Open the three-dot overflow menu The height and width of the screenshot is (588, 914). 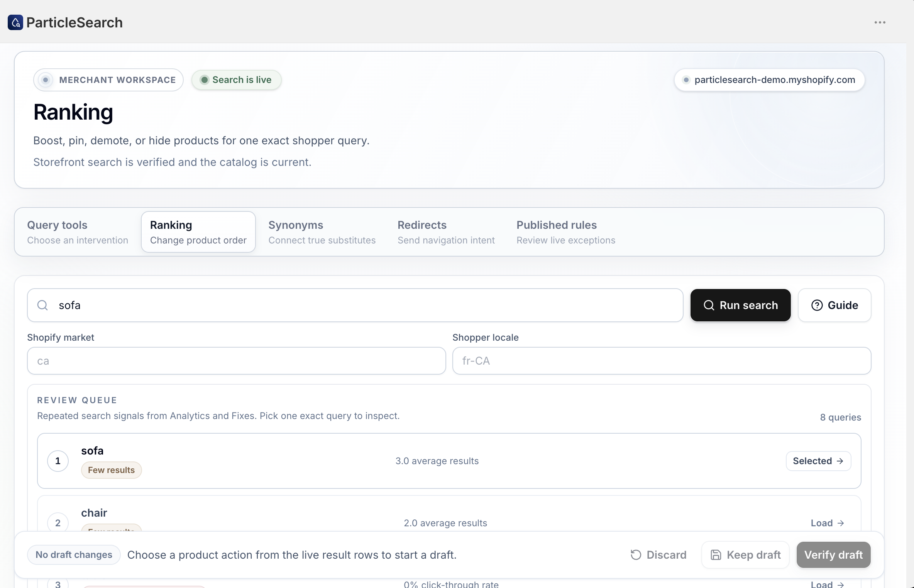(x=880, y=22)
